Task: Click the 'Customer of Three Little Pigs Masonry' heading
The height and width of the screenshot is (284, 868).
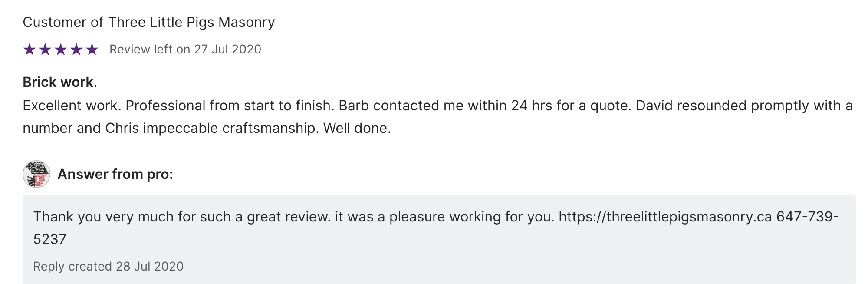Action: pos(148,22)
